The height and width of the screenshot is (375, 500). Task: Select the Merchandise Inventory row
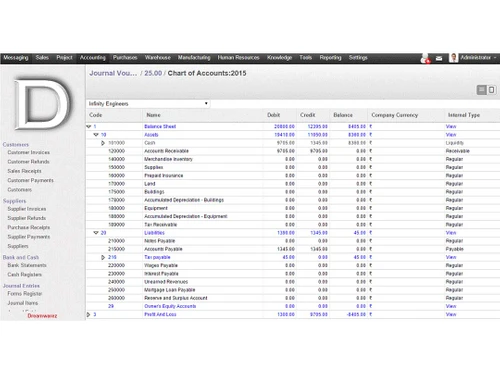point(293,159)
